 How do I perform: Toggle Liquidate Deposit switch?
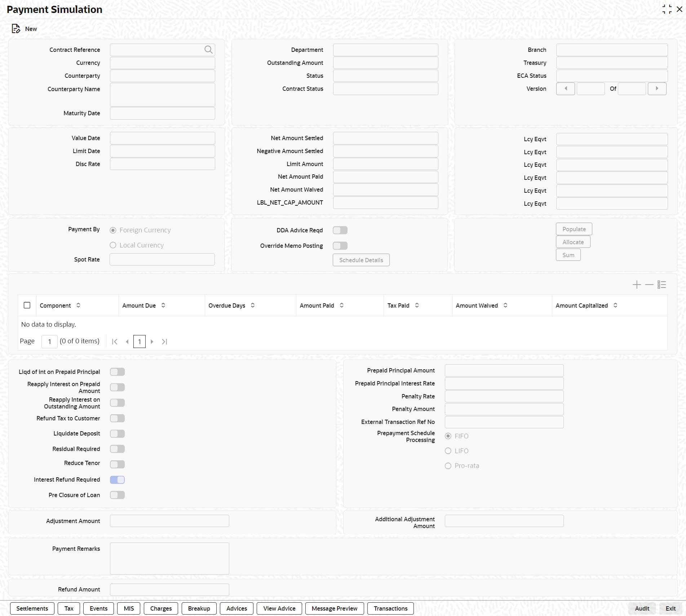tap(117, 434)
